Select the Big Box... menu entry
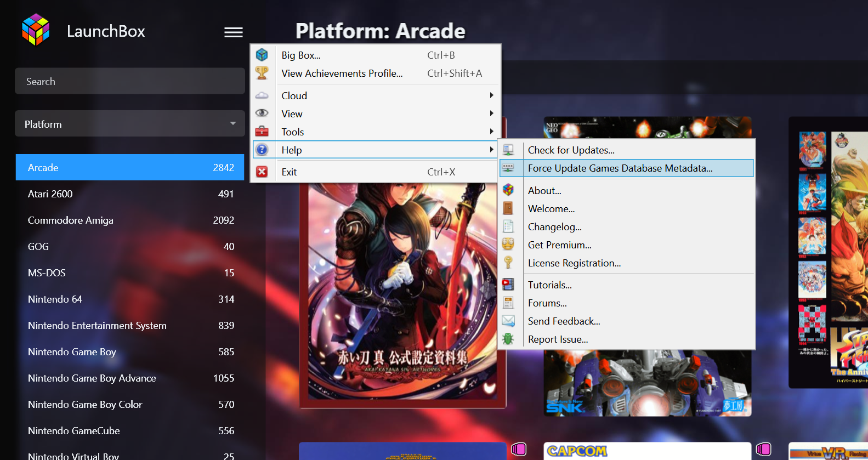The image size is (868, 460). point(376,55)
